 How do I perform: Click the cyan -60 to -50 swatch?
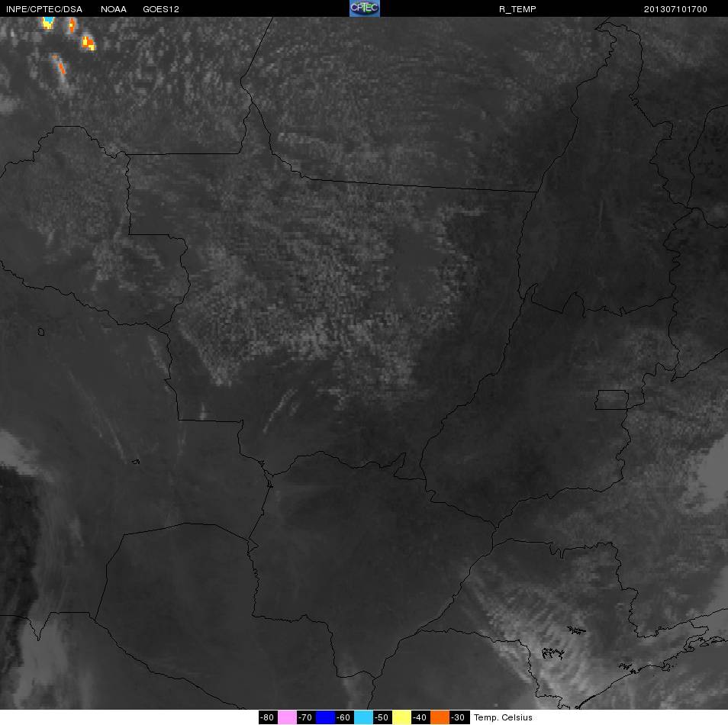(363, 717)
